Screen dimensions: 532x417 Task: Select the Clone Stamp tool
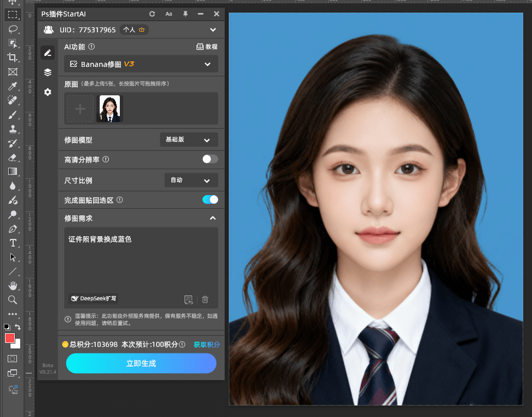[12, 129]
